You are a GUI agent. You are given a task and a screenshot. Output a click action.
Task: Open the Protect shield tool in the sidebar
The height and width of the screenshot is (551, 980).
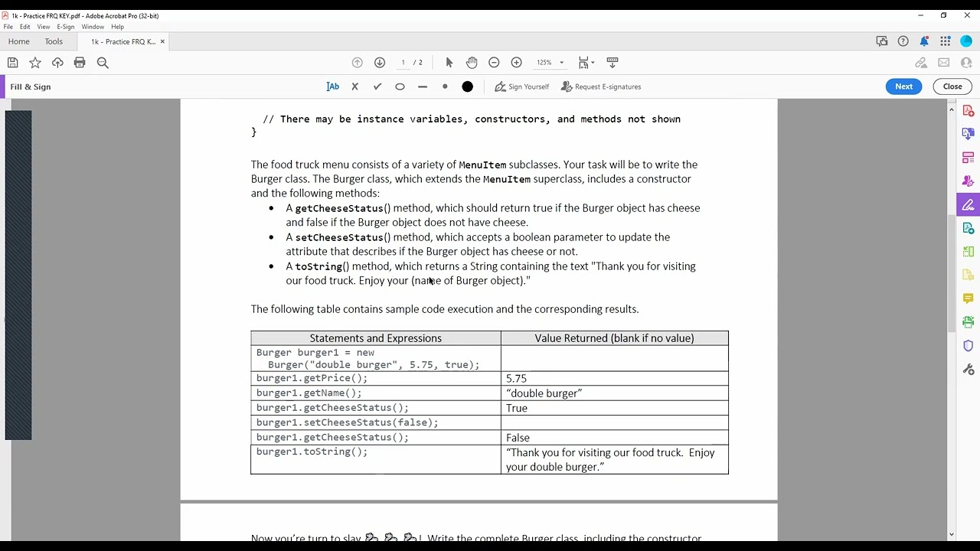[969, 346]
